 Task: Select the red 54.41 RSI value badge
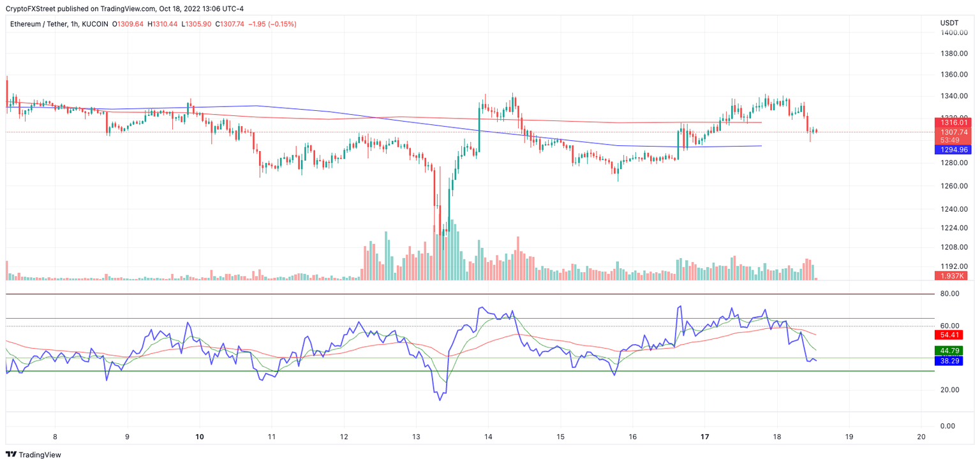(x=951, y=334)
